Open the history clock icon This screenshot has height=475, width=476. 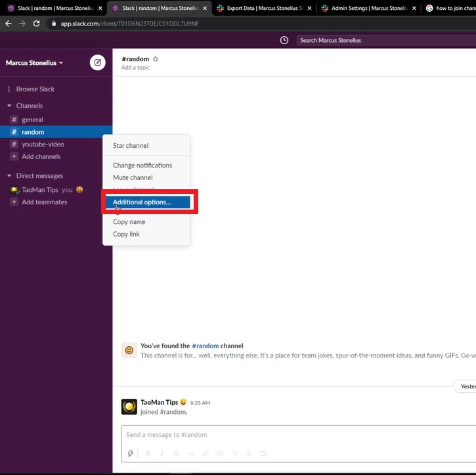click(x=284, y=40)
